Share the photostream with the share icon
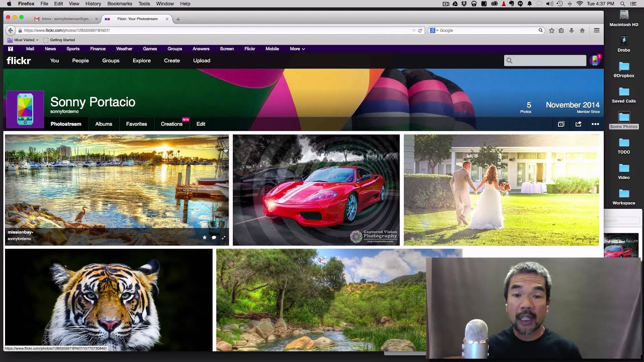This screenshot has height=362, width=644. [x=578, y=124]
